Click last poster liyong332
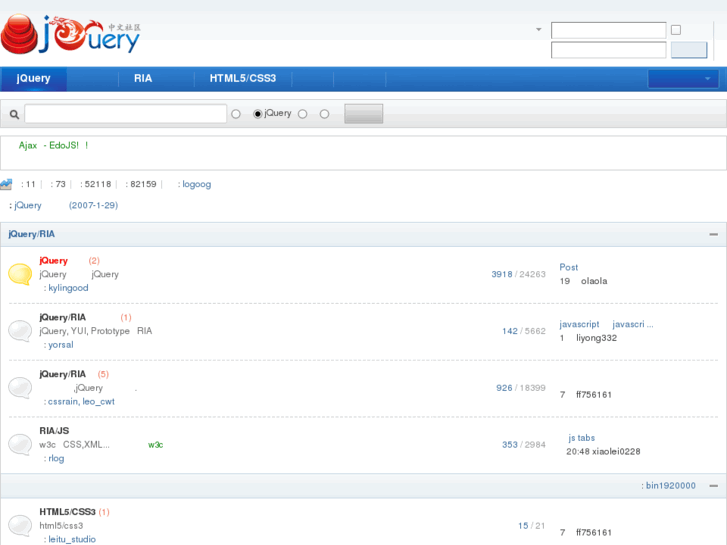 [596, 338]
